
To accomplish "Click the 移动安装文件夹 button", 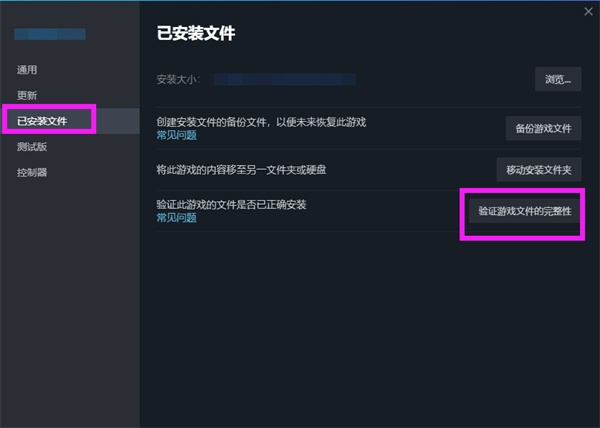I will 539,170.
